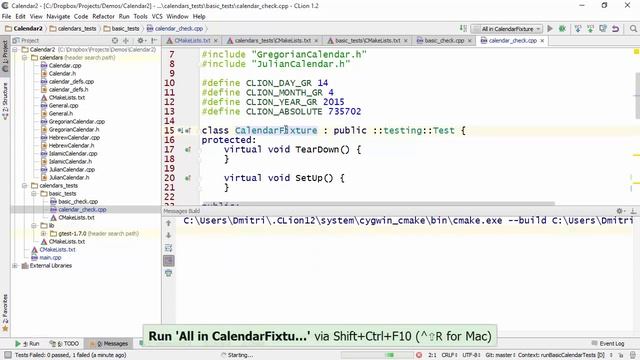Collapse the calendars_tests folder node

24,186
